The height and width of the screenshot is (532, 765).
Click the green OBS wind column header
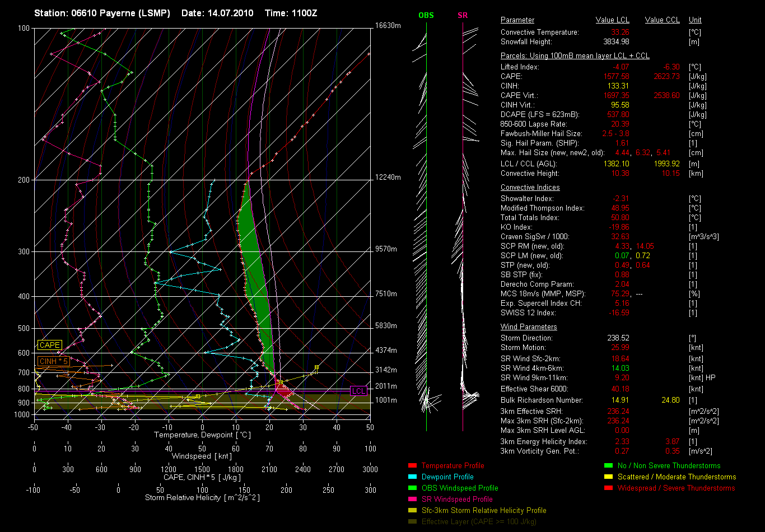pyautogui.click(x=426, y=15)
